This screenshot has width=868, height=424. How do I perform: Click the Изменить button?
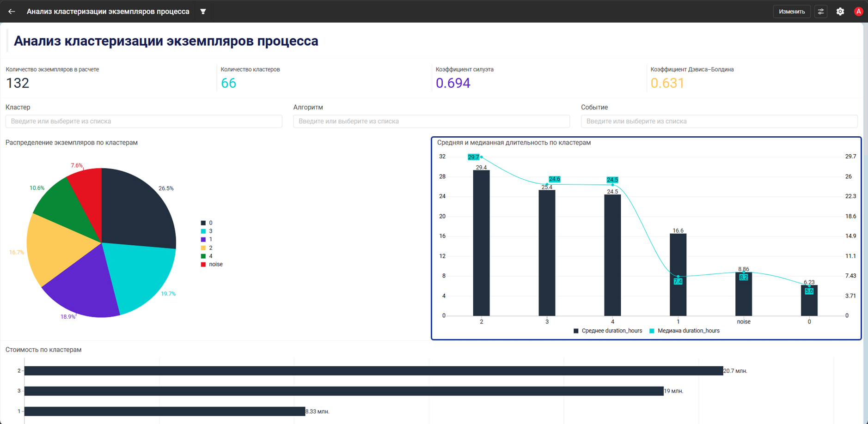pyautogui.click(x=792, y=12)
